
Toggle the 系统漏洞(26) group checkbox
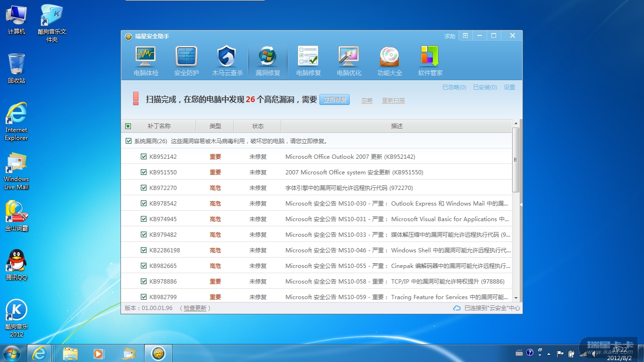click(x=129, y=141)
